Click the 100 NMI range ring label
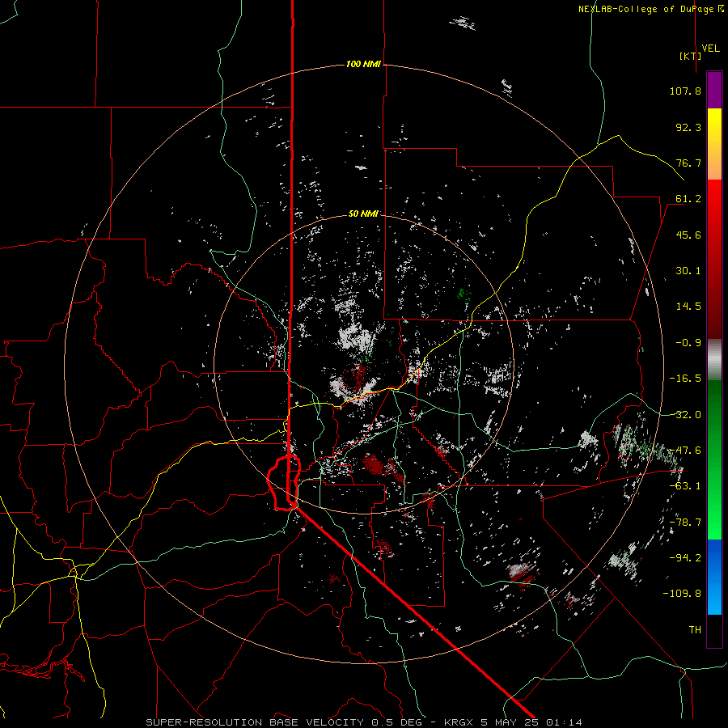 coord(363,64)
